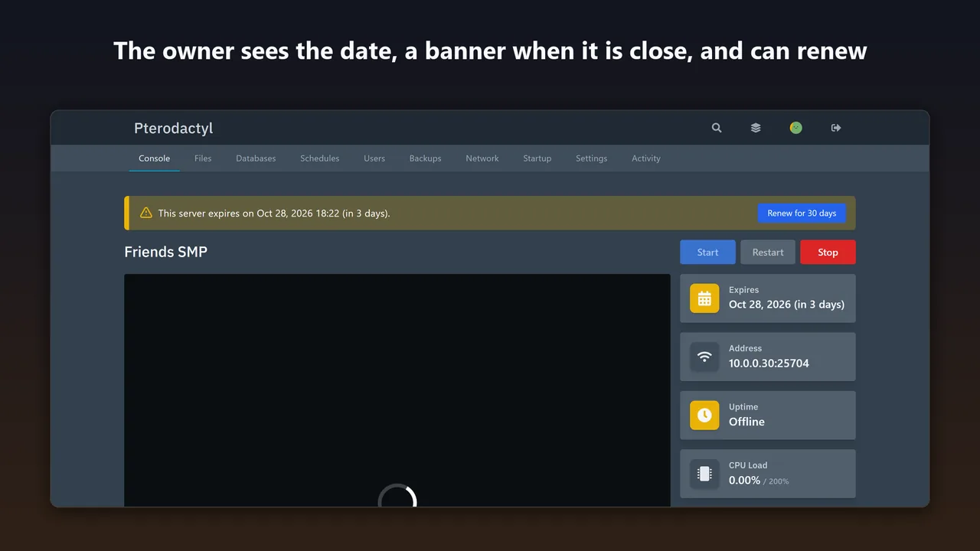Switch to the Console tab

[x=154, y=158]
